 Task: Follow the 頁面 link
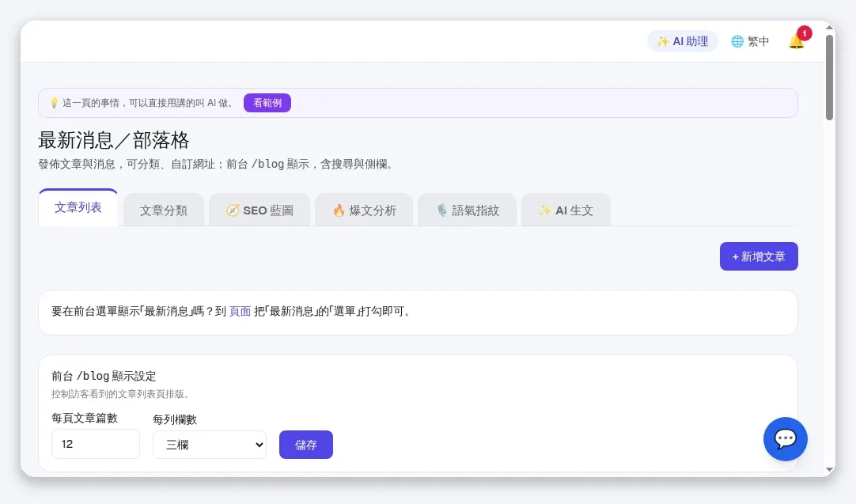240,311
